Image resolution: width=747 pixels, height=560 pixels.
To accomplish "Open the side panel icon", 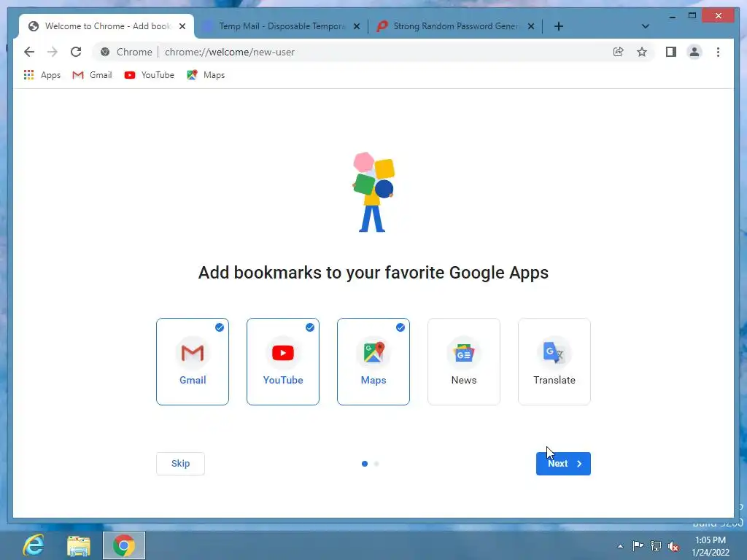I will pos(671,52).
